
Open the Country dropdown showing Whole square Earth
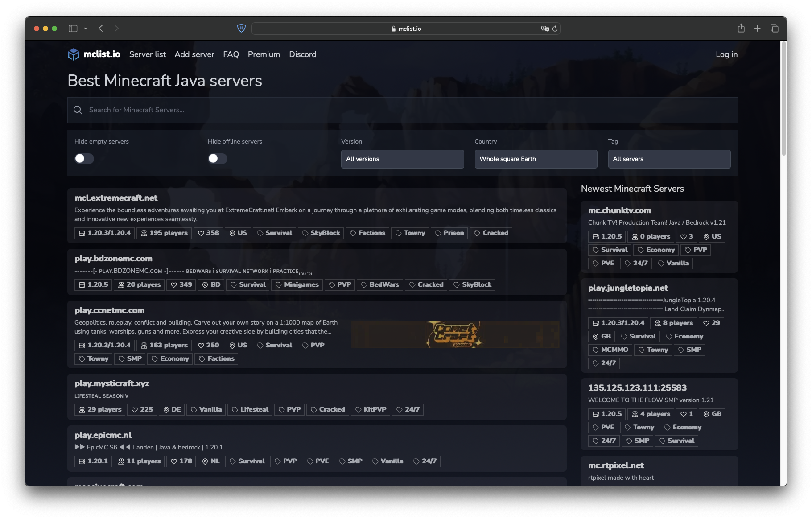[536, 159]
